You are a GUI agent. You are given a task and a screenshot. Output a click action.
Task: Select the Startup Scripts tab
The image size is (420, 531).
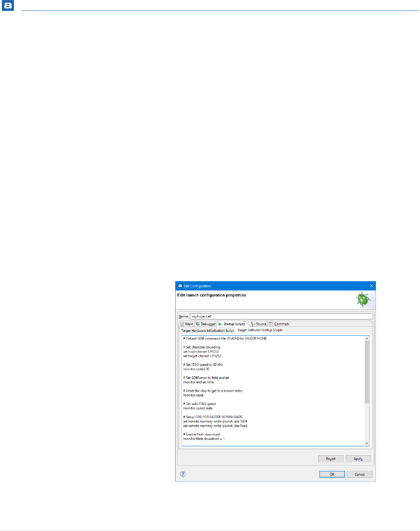click(x=232, y=324)
